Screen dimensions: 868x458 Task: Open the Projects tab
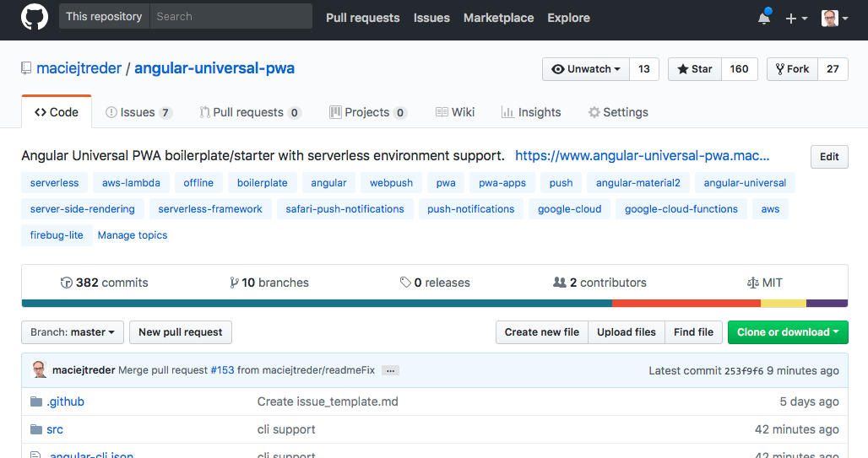368,112
